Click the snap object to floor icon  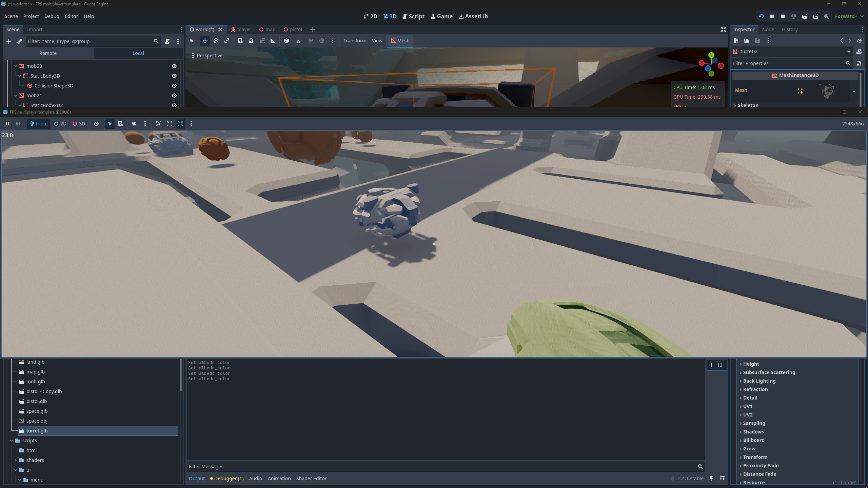click(297, 41)
